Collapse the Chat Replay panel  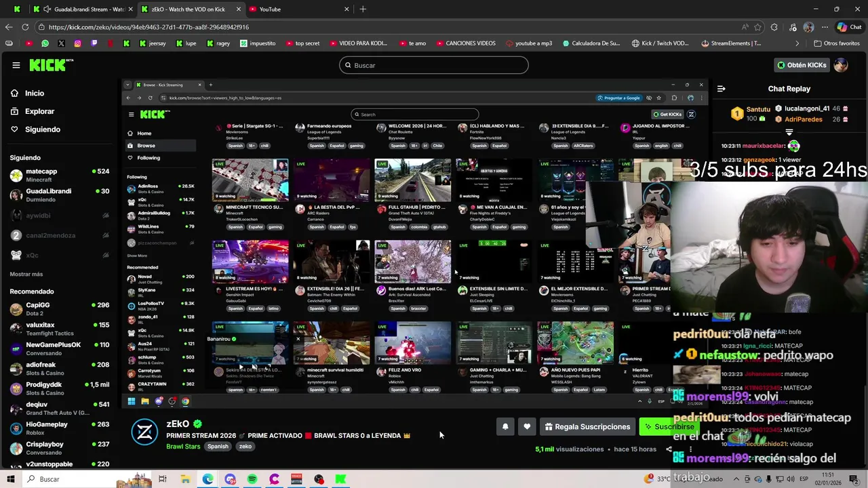[x=721, y=89]
